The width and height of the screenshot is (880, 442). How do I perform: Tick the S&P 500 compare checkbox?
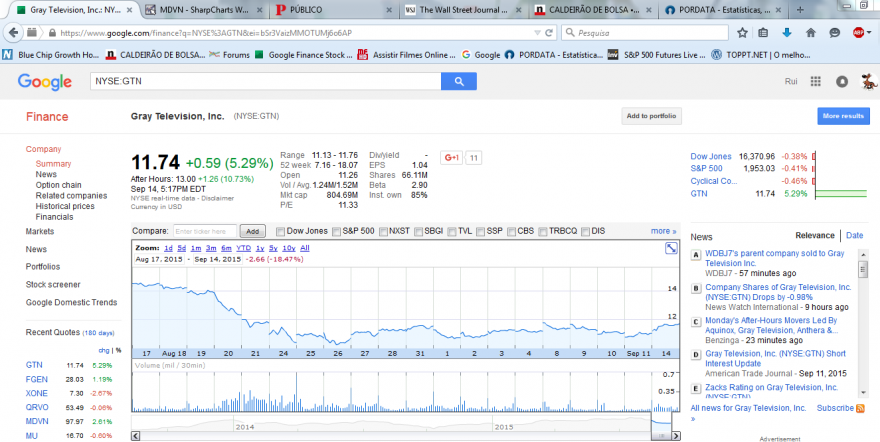coord(336,232)
